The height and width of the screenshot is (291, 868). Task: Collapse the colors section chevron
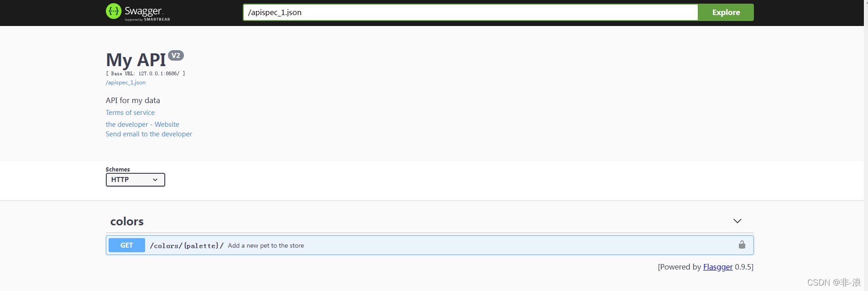click(x=737, y=221)
